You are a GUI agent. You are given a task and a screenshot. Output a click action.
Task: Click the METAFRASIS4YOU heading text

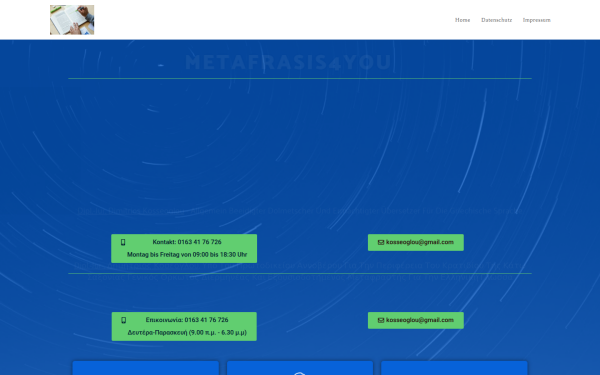pyautogui.click(x=289, y=62)
